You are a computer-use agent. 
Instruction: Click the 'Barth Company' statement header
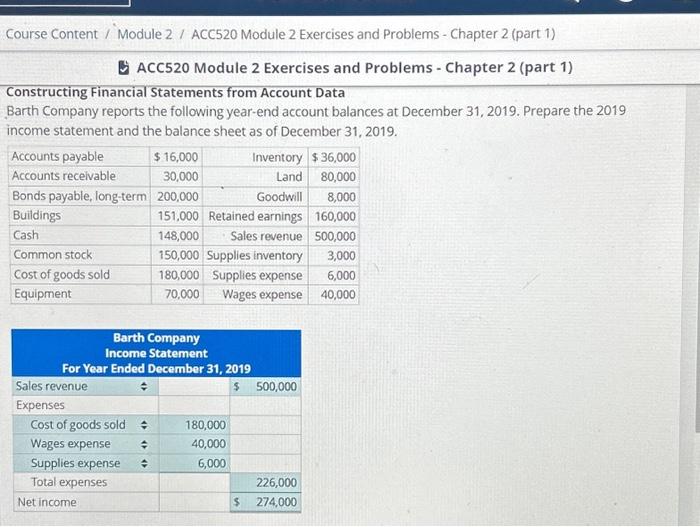coord(156,338)
